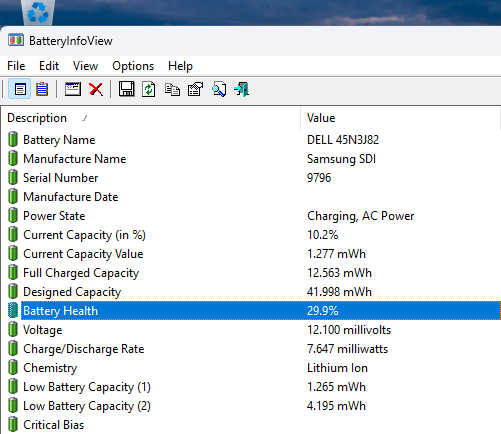The height and width of the screenshot is (434, 501).
Task: Click the battery icon beside Current Capacity (in %)
Action: coord(13,234)
